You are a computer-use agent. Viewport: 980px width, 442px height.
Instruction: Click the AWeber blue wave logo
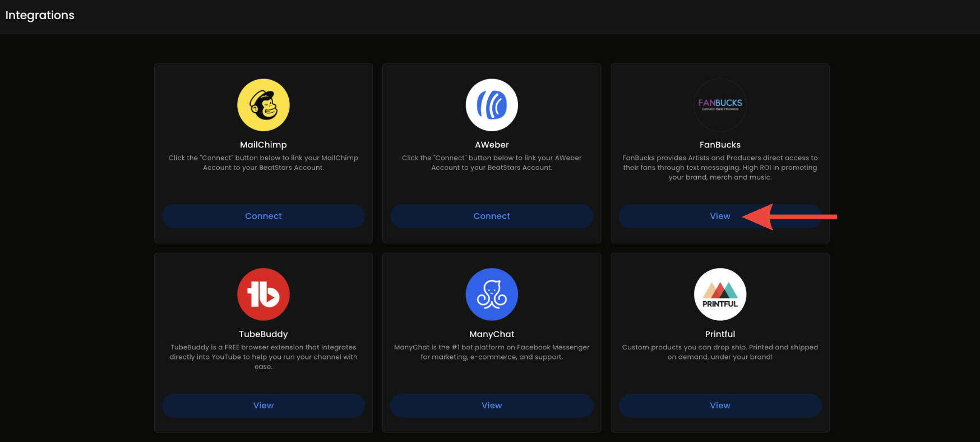pyautogui.click(x=492, y=105)
